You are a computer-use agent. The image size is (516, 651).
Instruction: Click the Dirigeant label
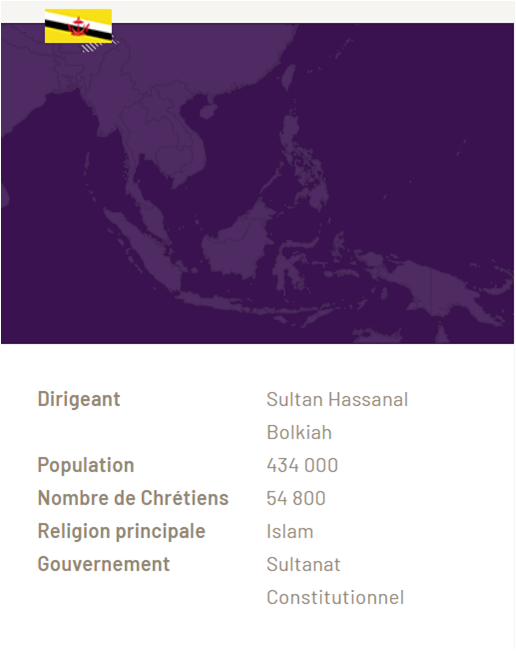[79, 399]
